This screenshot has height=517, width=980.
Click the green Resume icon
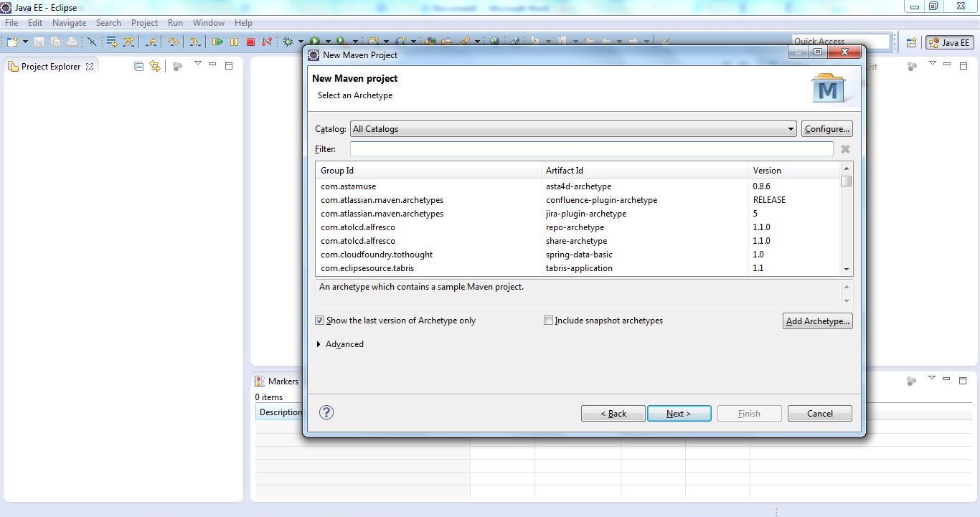[x=217, y=42]
